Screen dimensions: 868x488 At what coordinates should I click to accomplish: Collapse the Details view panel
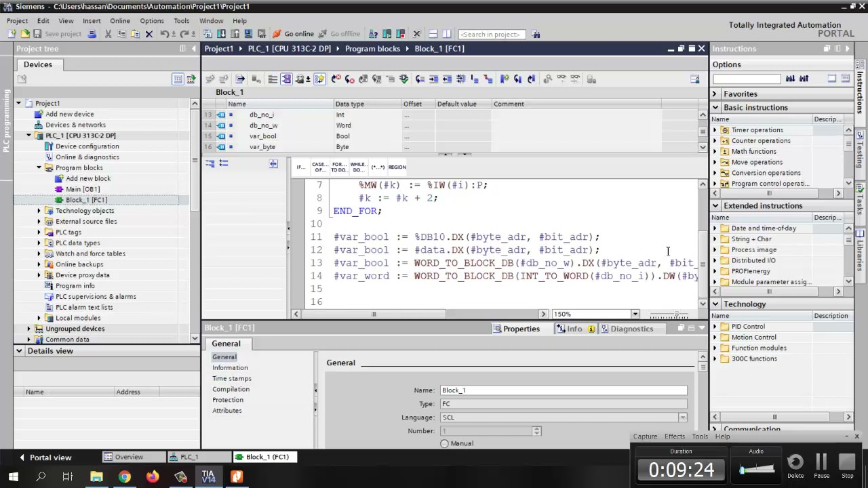coord(19,351)
